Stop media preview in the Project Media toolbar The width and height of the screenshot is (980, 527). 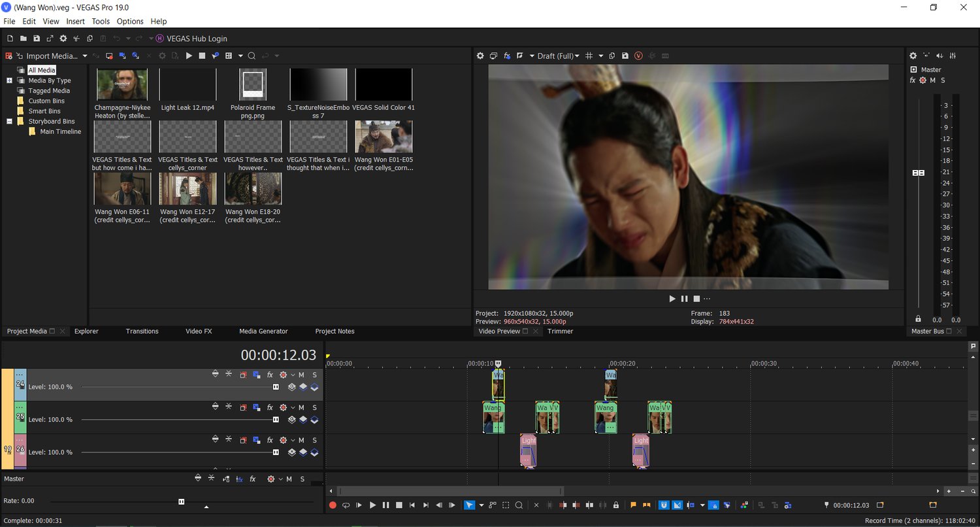click(202, 56)
